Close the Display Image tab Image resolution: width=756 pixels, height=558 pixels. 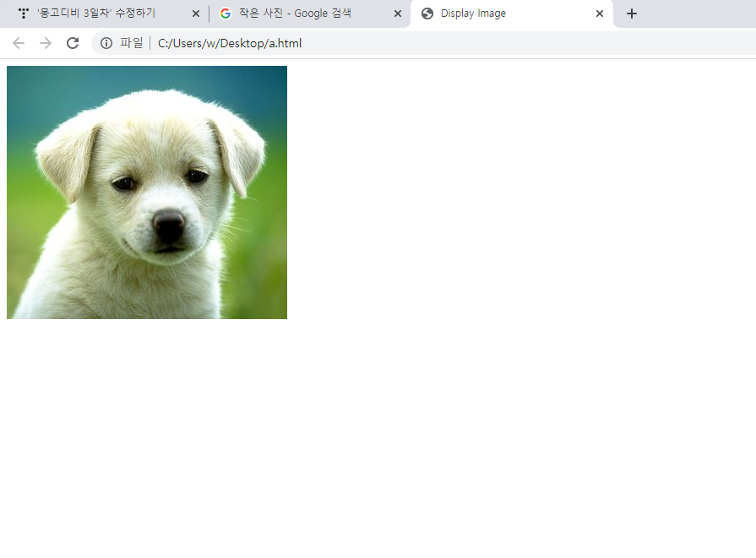pos(599,14)
